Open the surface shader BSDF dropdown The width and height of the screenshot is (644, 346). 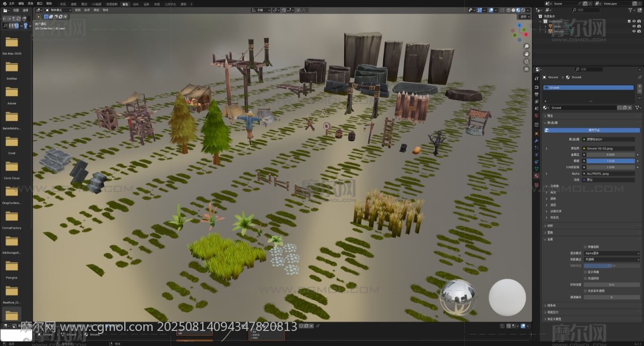(x=608, y=139)
